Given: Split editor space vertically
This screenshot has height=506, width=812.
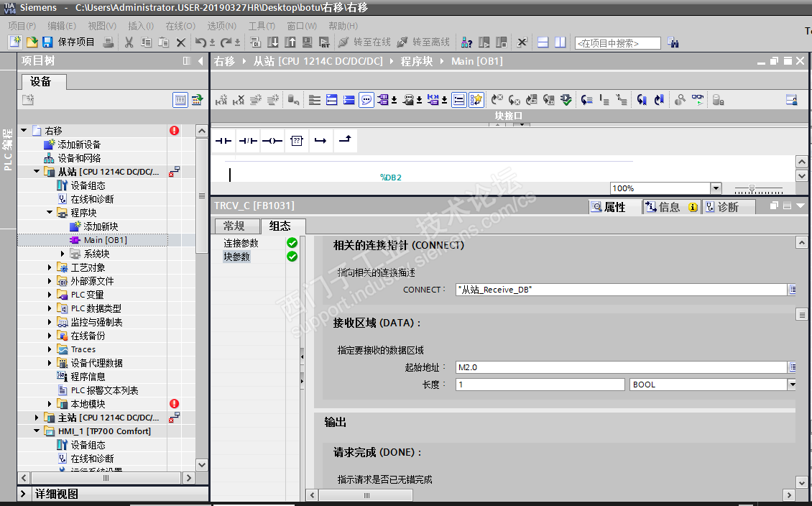Looking at the screenshot, I should point(560,42).
